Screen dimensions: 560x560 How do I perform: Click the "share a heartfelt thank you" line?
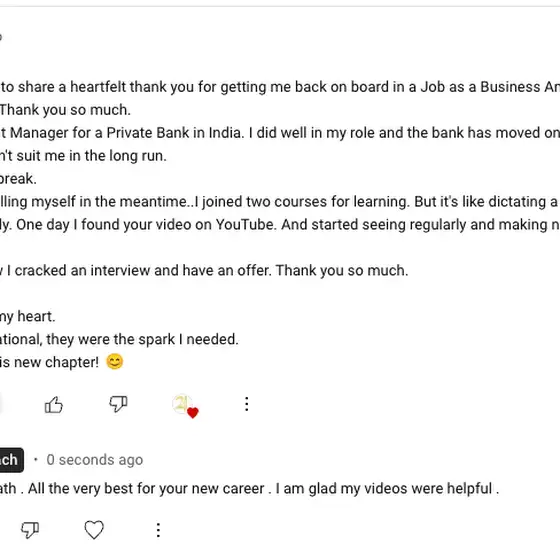[280, 87]
